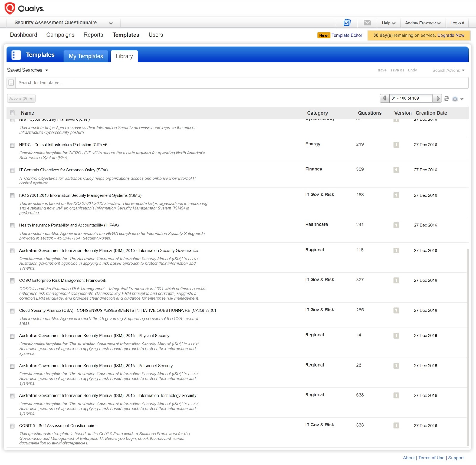Open the calendar icon in the top bar

pos(347,23)
